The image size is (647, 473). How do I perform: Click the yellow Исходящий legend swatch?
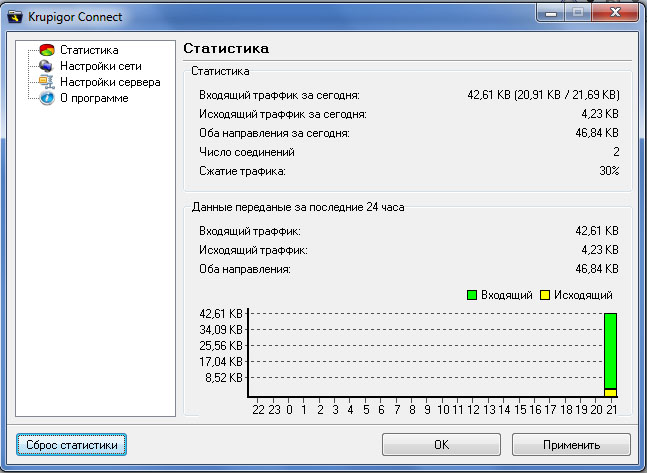tap(545, 295)
